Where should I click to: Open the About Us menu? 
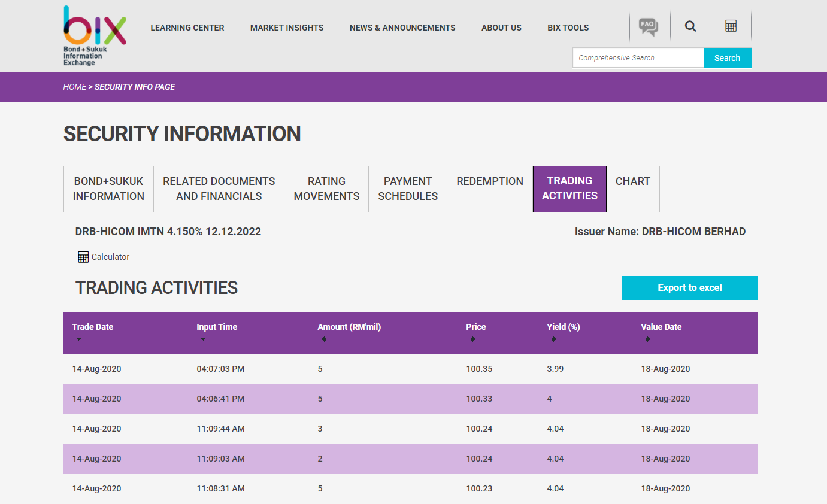coord(501,28)
